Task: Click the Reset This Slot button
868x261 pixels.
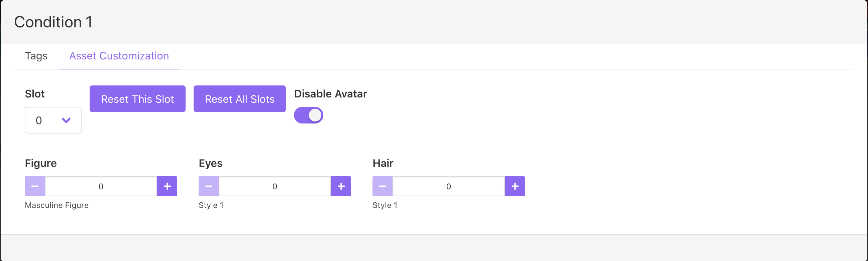Action: pyautogui.click(x=137, y=99)
